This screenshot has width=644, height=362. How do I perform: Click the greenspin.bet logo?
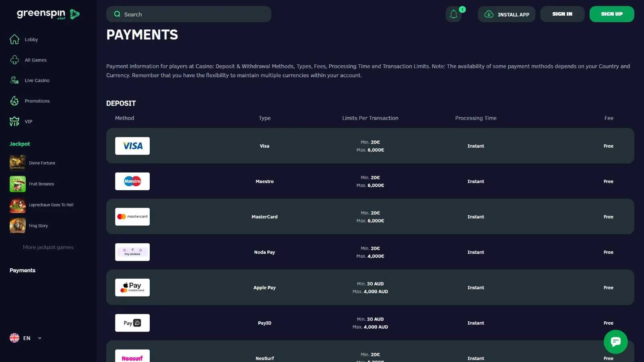(x=48, y=14)
